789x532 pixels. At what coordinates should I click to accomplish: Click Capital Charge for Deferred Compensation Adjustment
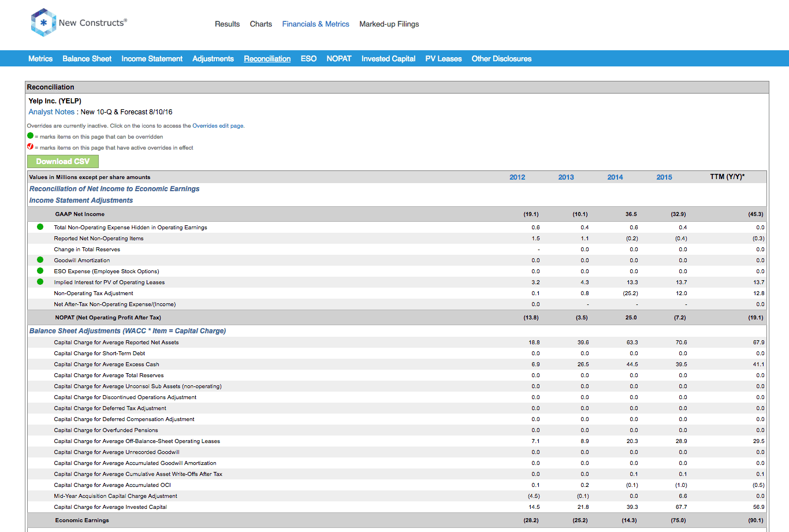124,419
